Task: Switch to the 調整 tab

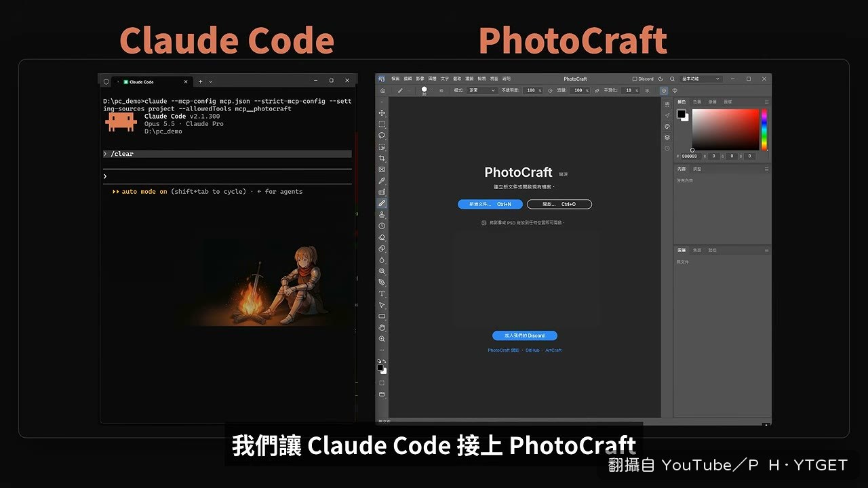Action: (x=697, y=169)
